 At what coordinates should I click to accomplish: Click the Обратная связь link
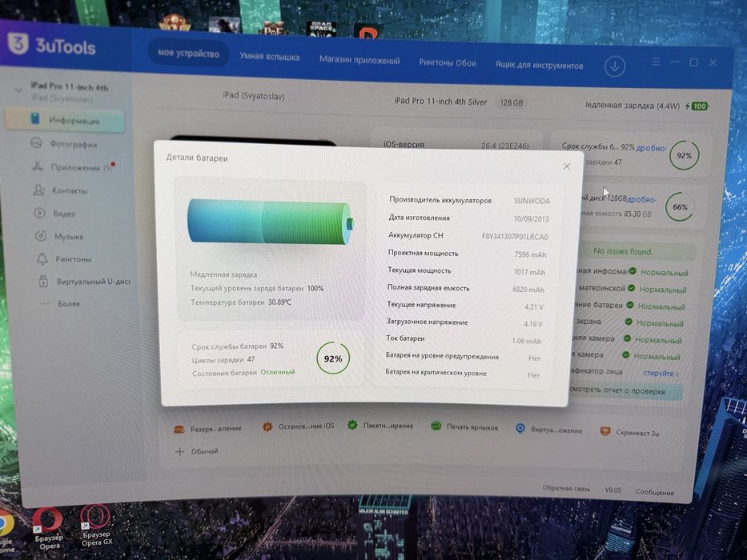(566, 488)
